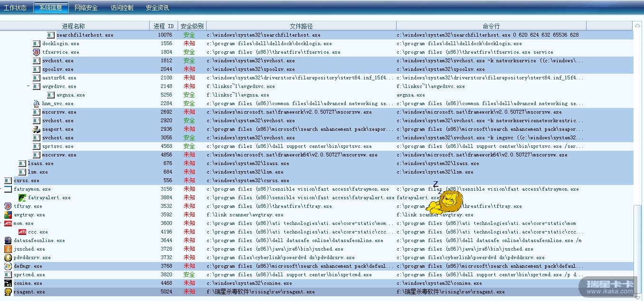Click the green fatrayalert.exe icon
644x301 pixels.
point(22,197)
